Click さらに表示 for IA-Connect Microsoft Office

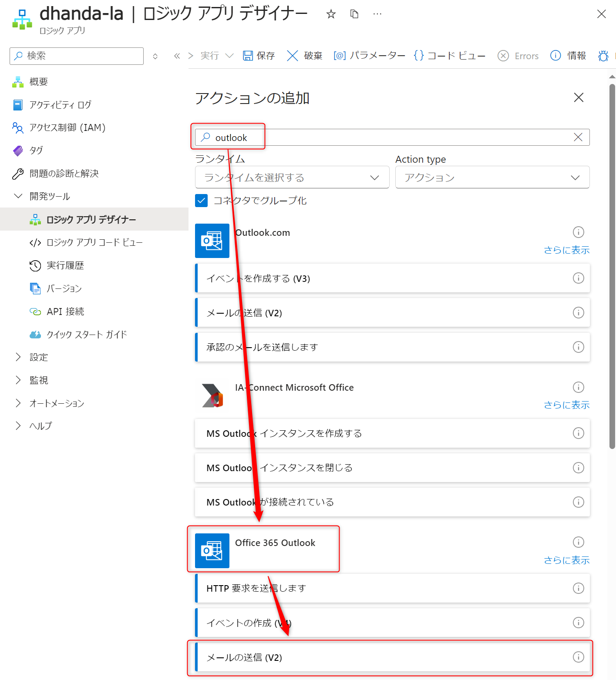click(x=566, y=405)
